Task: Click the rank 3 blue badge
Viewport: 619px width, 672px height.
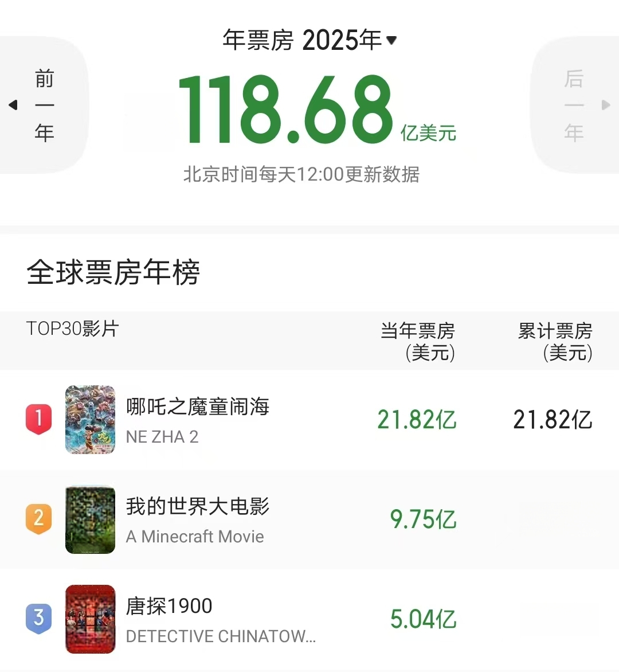Action: click(x=38, y=618)
